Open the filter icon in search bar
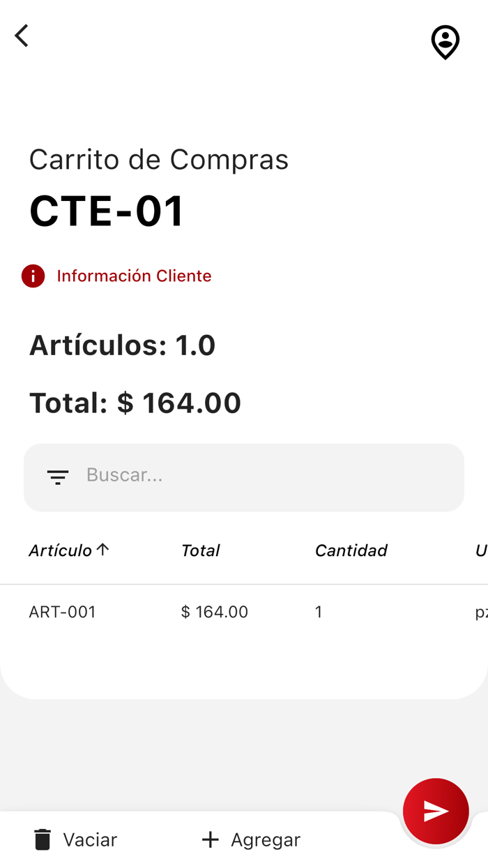This screenshot has height=868, width=488. pyautogui.click(x=58, y=477)
